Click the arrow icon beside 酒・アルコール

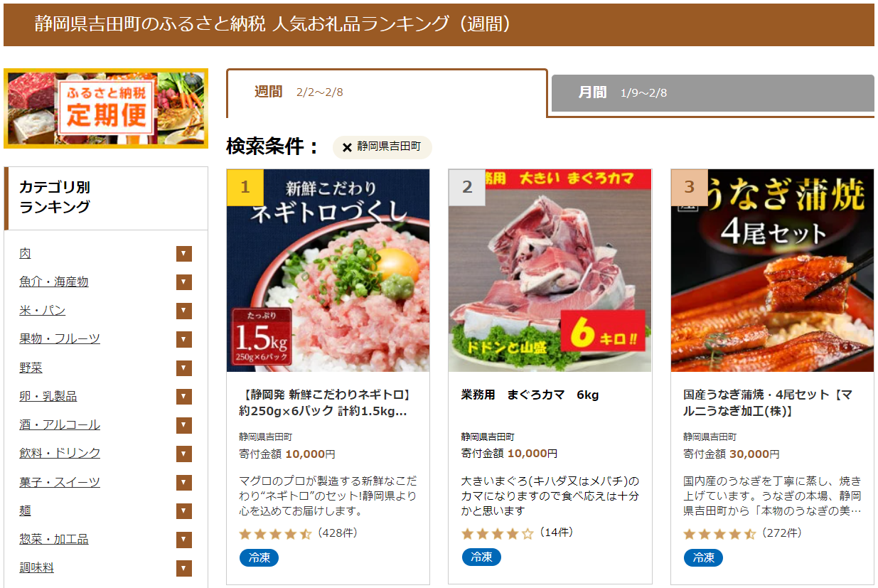(x=184, y=425)
